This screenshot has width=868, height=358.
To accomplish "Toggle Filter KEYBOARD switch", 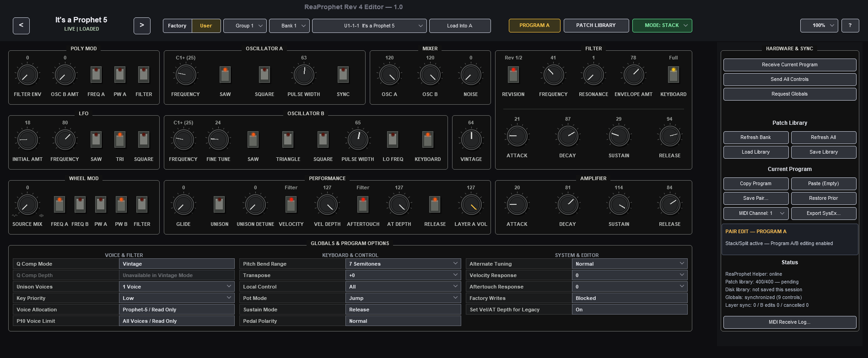I will click(x=674, y=75).
